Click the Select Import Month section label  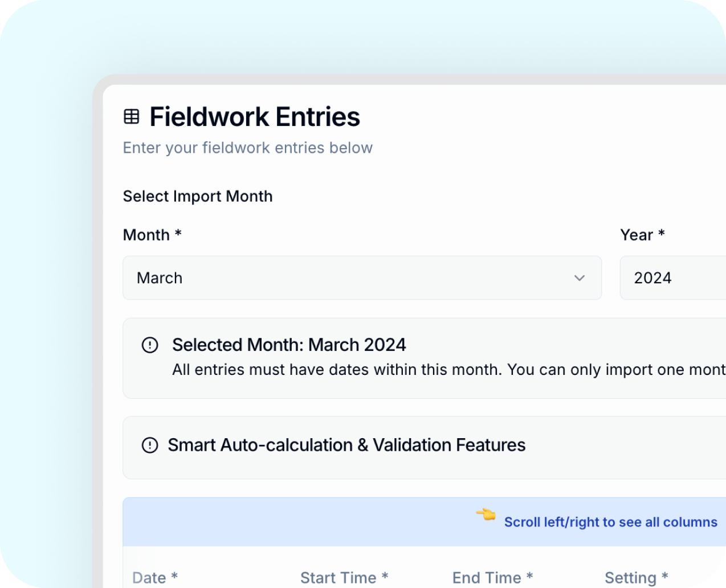tap(198, 196)
